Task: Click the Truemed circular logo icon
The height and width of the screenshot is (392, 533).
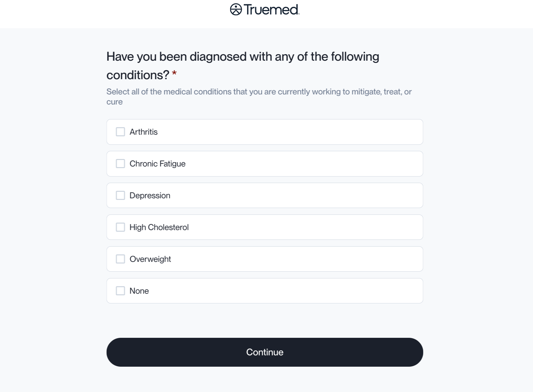Action: [x=236, y=9]
